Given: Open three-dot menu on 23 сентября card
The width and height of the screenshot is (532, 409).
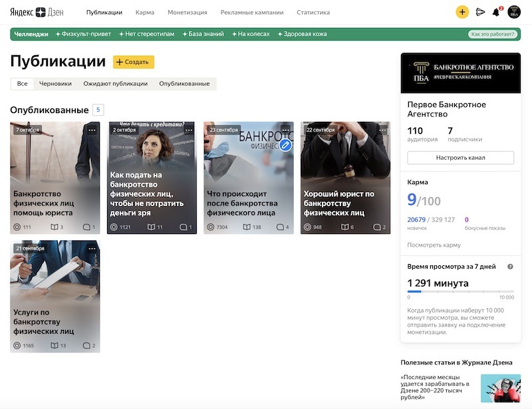Looking at the screenshot, I should click(x=286, y=130).
